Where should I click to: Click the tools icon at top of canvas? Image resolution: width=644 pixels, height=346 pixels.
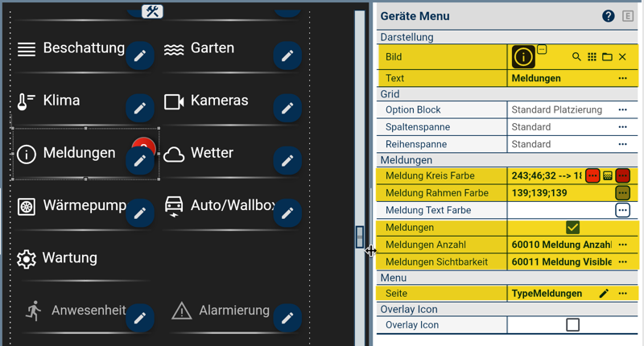click(x=152, y=11)
